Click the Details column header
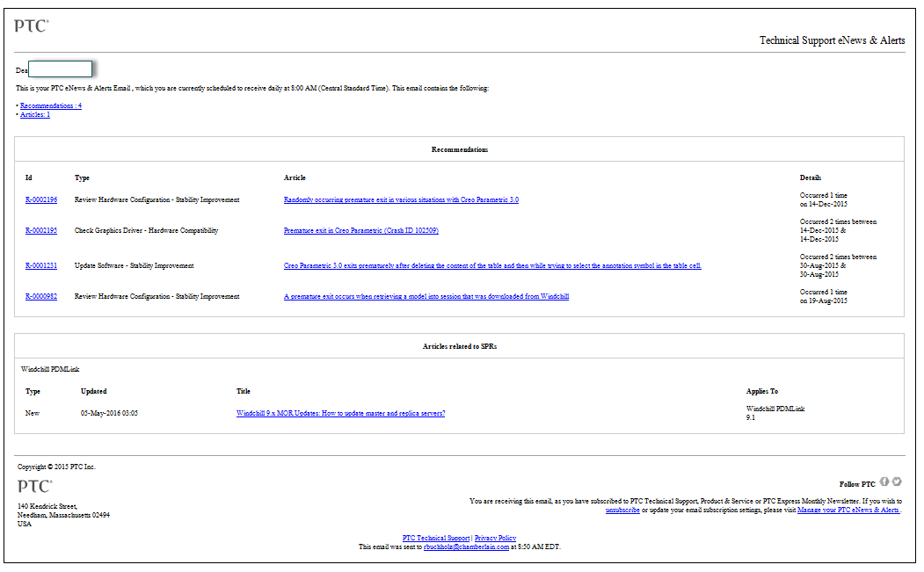This screenshot has width=924, height=572. (x=811, y=177)
